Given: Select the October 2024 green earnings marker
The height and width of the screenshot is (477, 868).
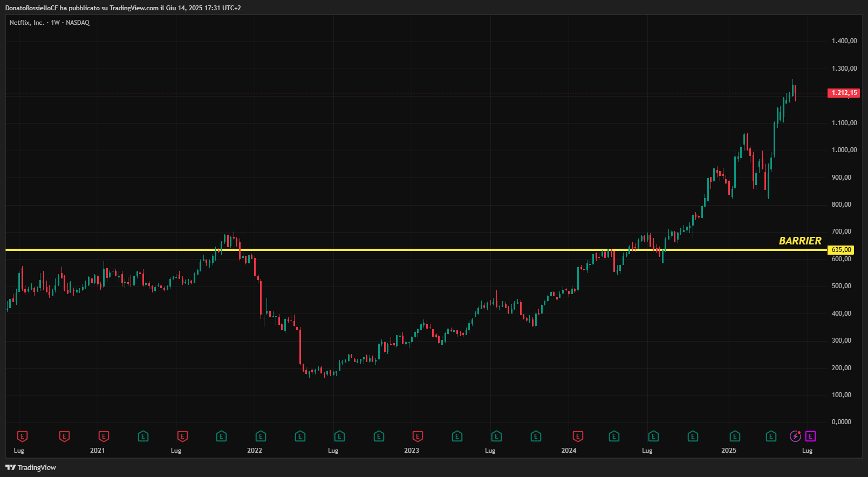Looking at the screenshot, I should tap(693, 436).
